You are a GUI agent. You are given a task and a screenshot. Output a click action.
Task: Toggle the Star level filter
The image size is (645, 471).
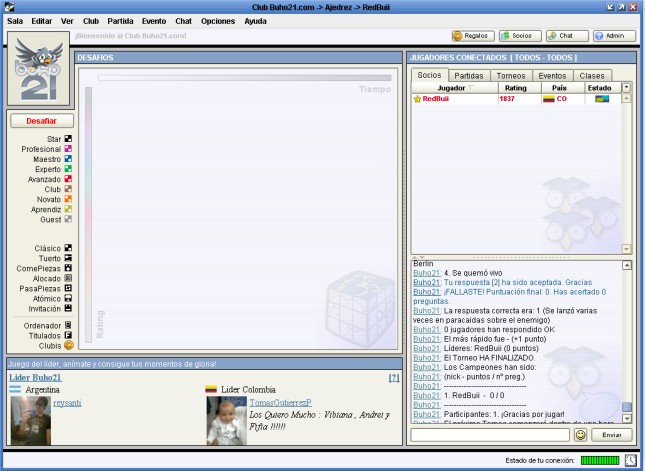coord(68,139)
